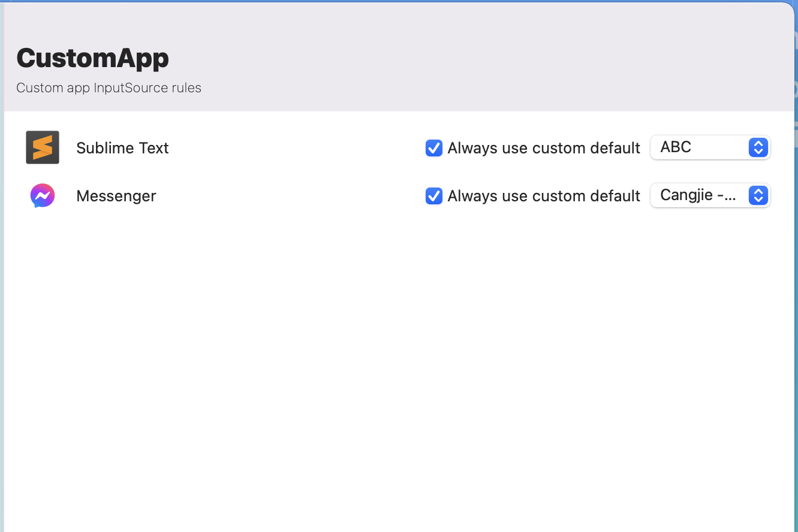Click Sublime Text's "Always use custom default" label

pos(544,148)
